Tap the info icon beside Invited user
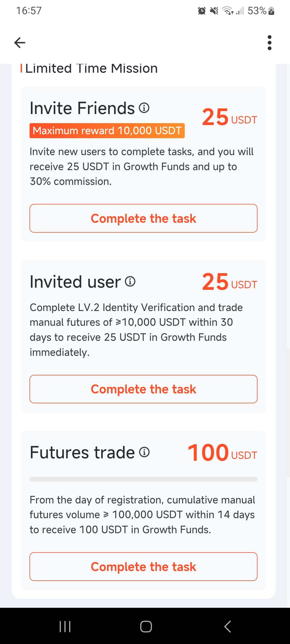 pos(130,281)
